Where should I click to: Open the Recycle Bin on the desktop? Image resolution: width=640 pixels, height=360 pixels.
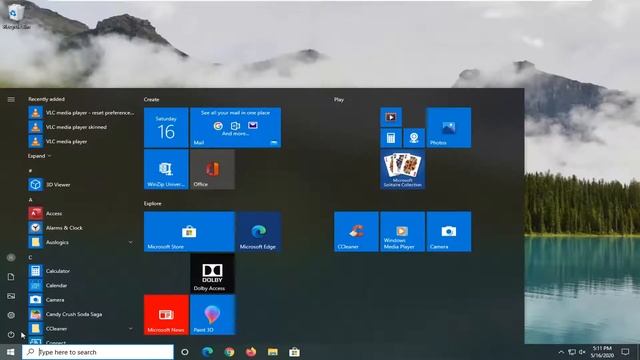coord(16,16)
